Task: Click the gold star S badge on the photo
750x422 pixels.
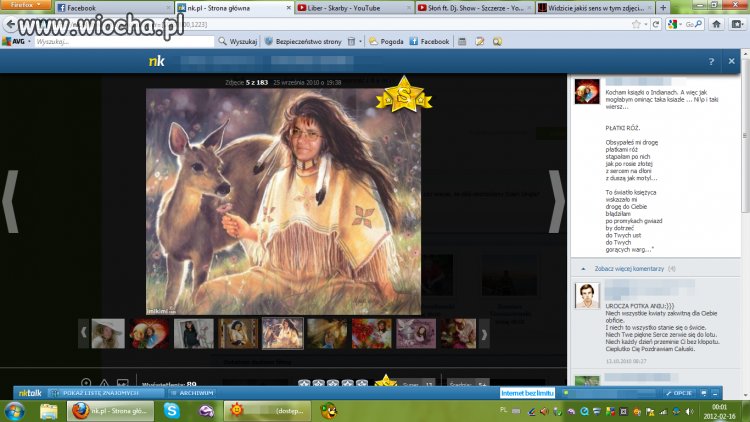Action: pos(404,95)
